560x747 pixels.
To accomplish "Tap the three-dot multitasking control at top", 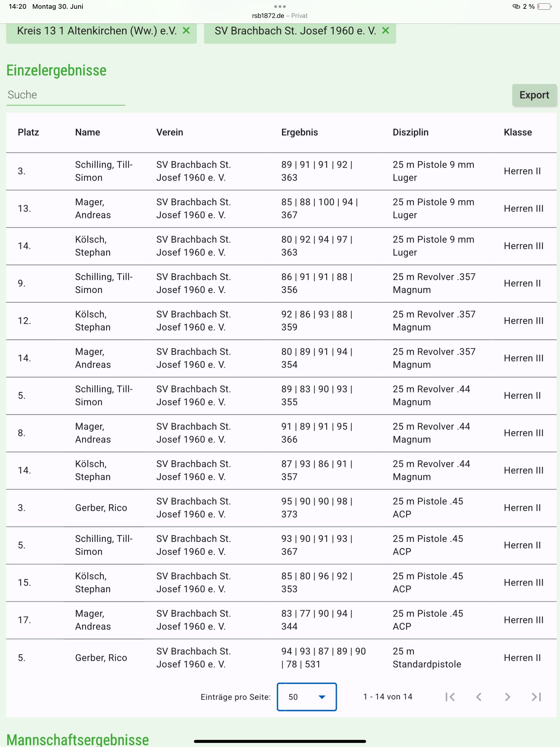I will tap(280, 6).
